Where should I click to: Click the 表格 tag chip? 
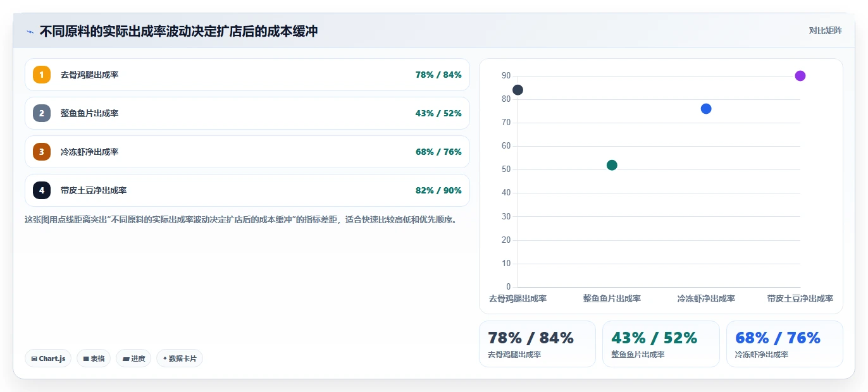(x=94, y=358)
